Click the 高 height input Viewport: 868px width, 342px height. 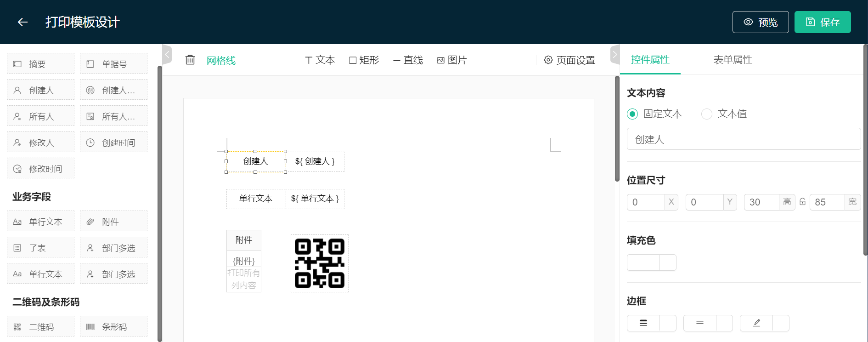click(761, 202)
